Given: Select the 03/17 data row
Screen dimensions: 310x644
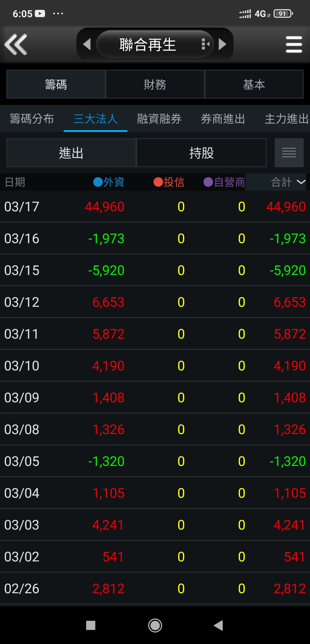Looking at the screenshot, I should tap(155, 207).
